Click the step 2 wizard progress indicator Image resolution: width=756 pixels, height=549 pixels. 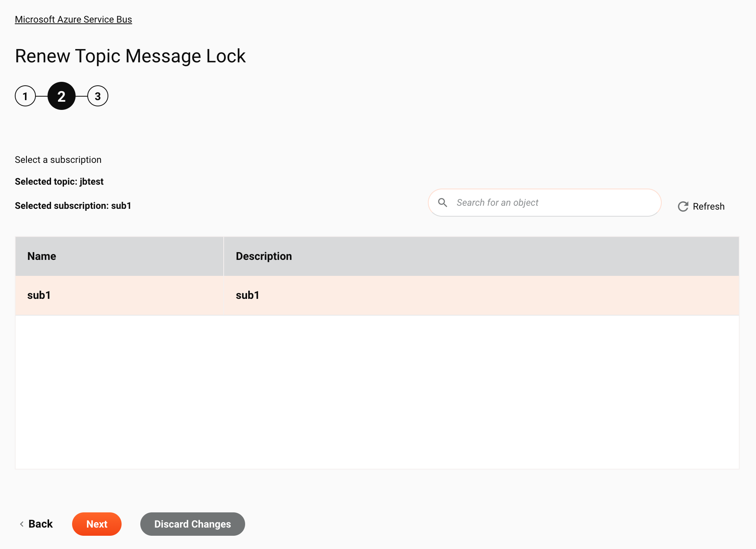pos(61,96)
